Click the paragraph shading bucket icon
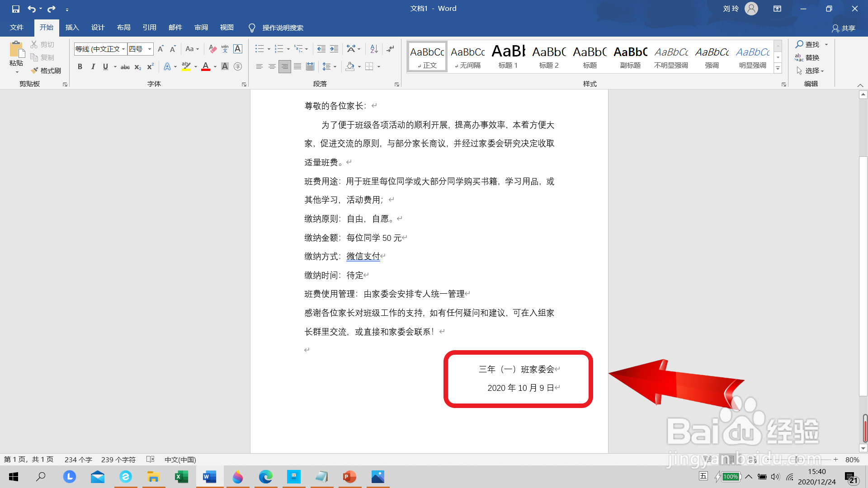Image resolution: width=868 pixels, height=488 pixels. point(350,66)
